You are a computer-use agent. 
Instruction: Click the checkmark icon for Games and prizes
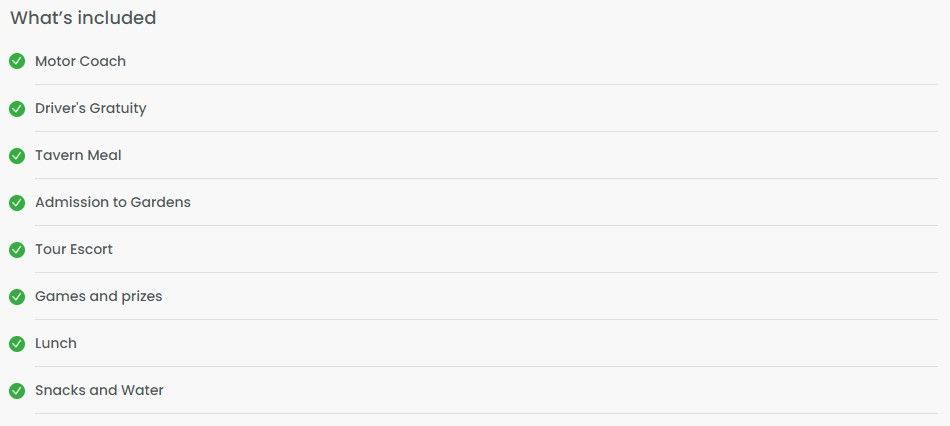point(17,297)
